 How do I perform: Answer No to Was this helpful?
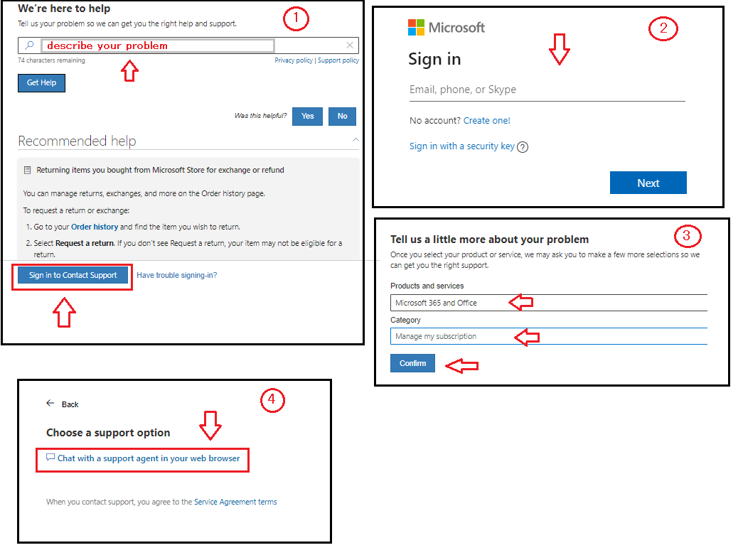(342, 116)
